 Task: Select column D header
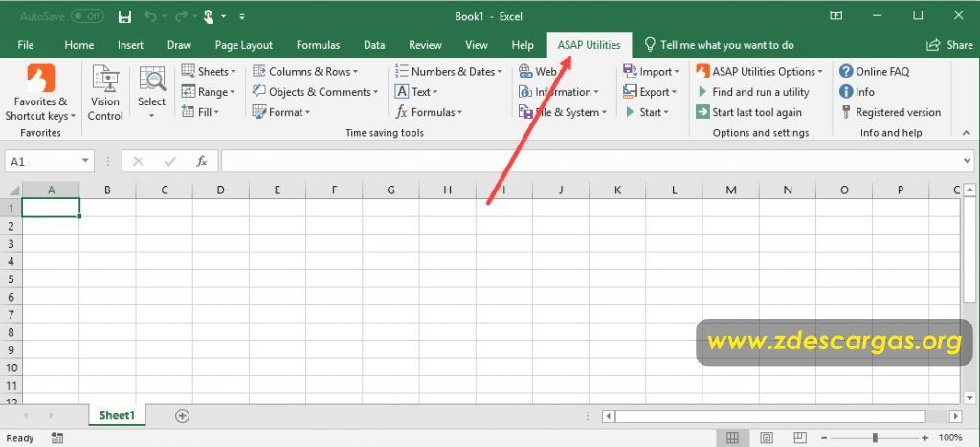coord(221,190)
